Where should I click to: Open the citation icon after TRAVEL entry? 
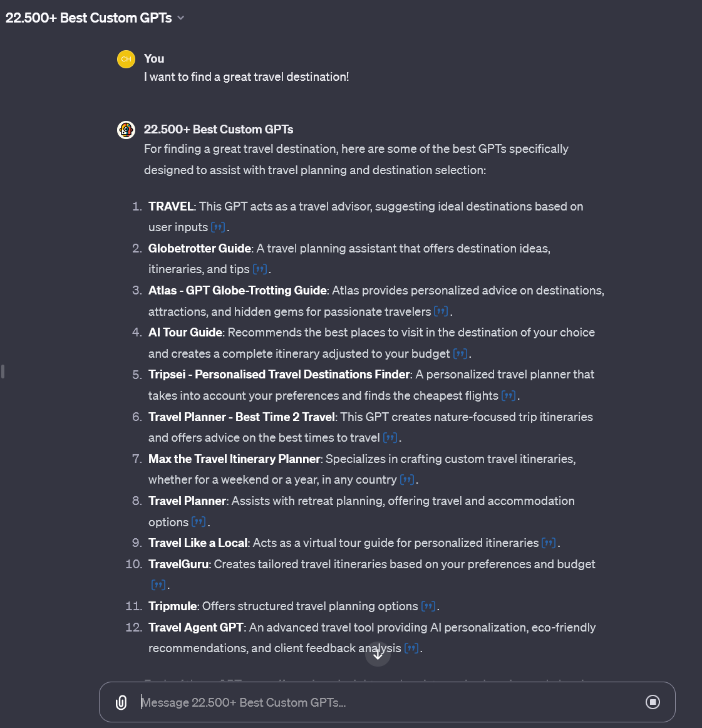218,227
